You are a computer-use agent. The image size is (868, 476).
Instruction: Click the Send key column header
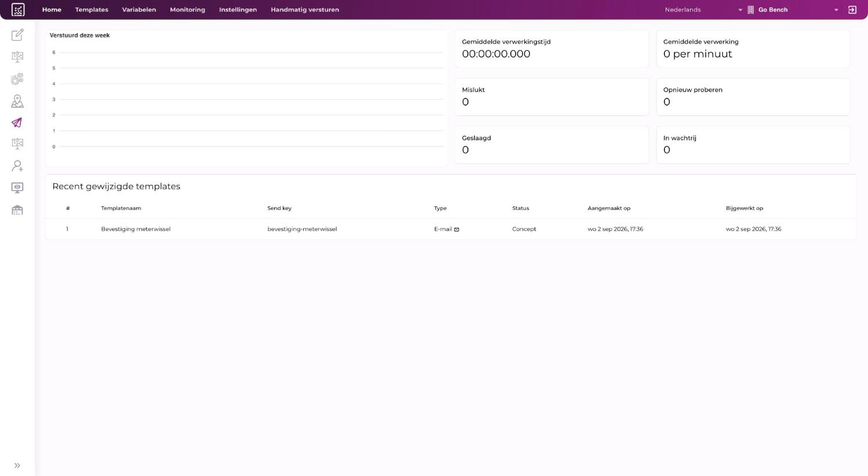tap(279, 208)
